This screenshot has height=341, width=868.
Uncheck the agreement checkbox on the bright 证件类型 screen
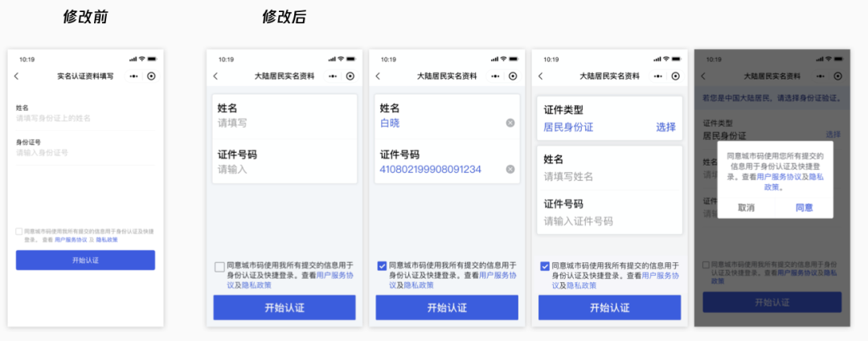coord(545,265)
